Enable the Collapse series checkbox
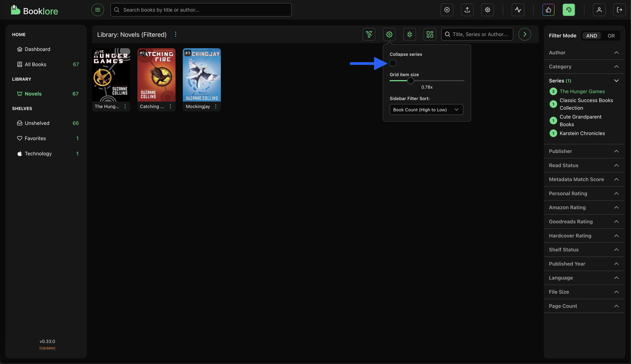This screenshot has width=631, height=364. click(x=393, y=63)
